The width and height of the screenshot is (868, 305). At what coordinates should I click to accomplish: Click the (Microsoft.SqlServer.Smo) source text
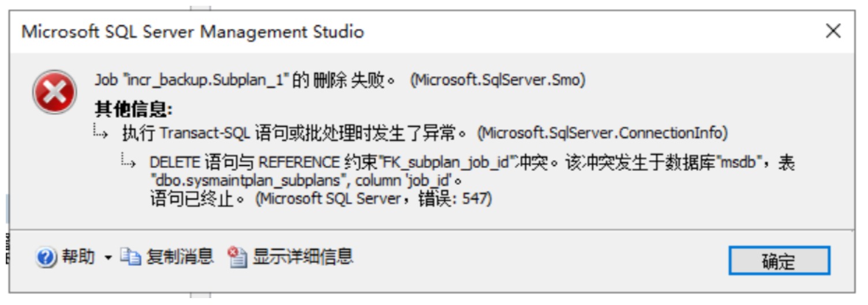coord(497,81)
